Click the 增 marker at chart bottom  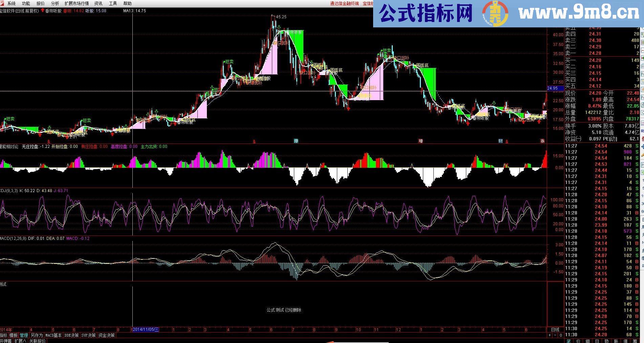[421, 141]
